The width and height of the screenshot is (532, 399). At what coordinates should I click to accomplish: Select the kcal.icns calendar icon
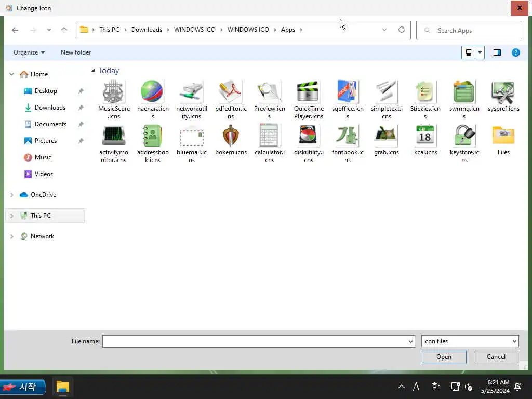point(425,136)
